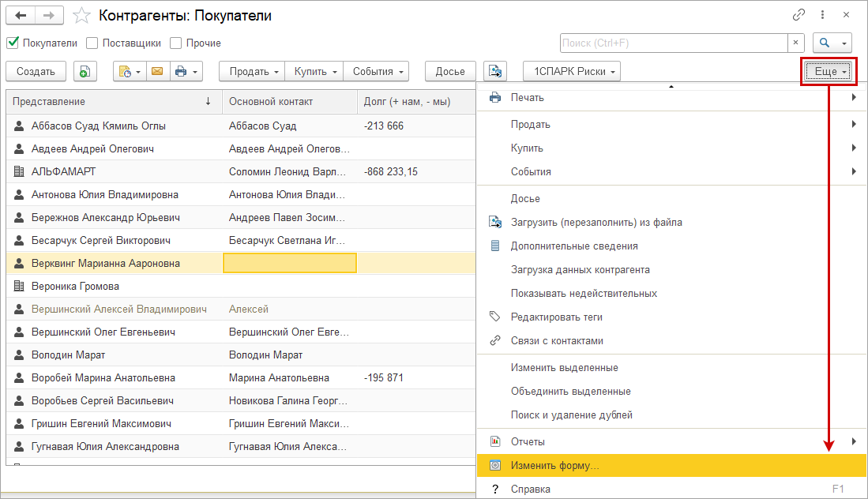Click the copy-link chain icon
This screenshot has width=868, height=499.
pos(799,15)
